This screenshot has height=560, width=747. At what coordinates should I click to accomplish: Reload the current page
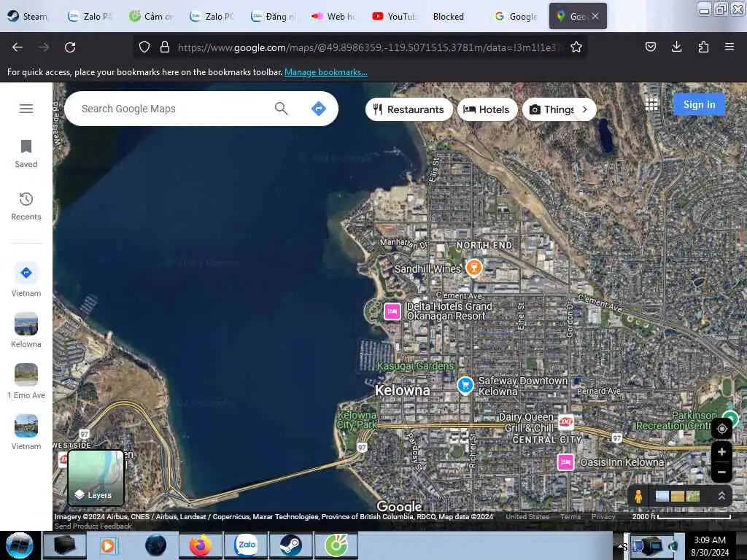[x=70, y=47]
